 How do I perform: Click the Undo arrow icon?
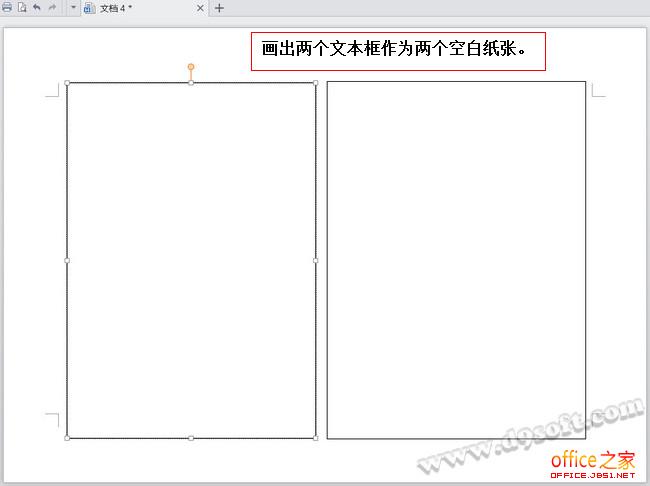click(x=37, y=7)
